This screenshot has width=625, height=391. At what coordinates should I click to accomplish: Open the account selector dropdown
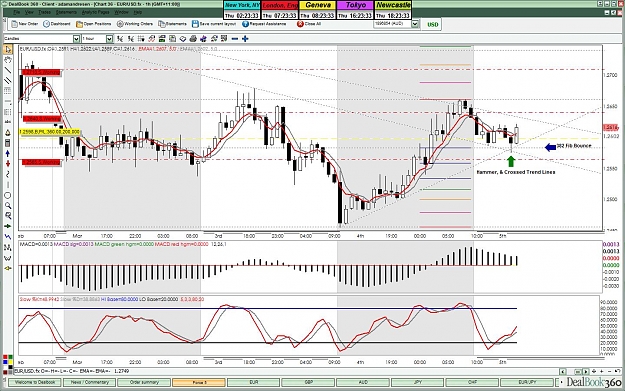[415, 24]
